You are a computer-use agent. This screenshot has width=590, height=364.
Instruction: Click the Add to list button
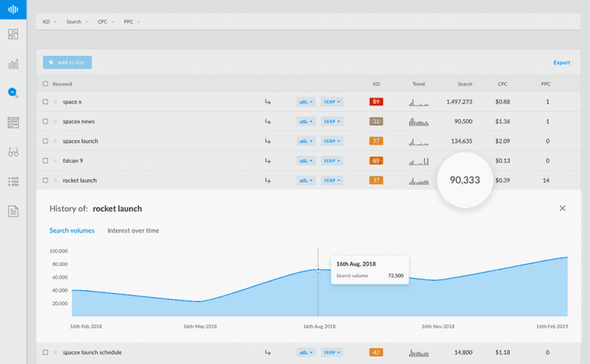(68, 61)
